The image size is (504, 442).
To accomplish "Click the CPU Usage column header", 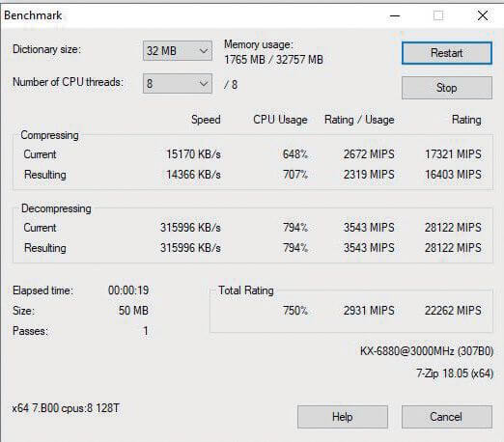I will point(280,120).
